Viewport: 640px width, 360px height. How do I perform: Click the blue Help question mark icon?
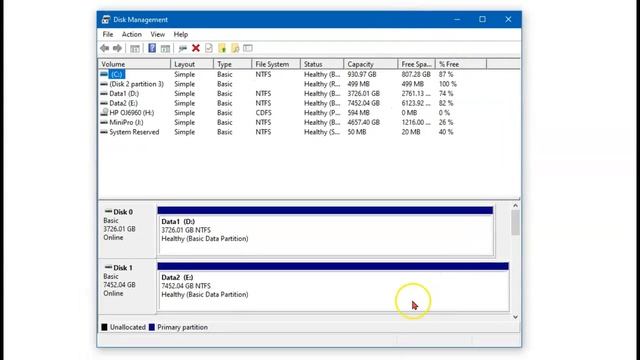[x=152, y=48]
